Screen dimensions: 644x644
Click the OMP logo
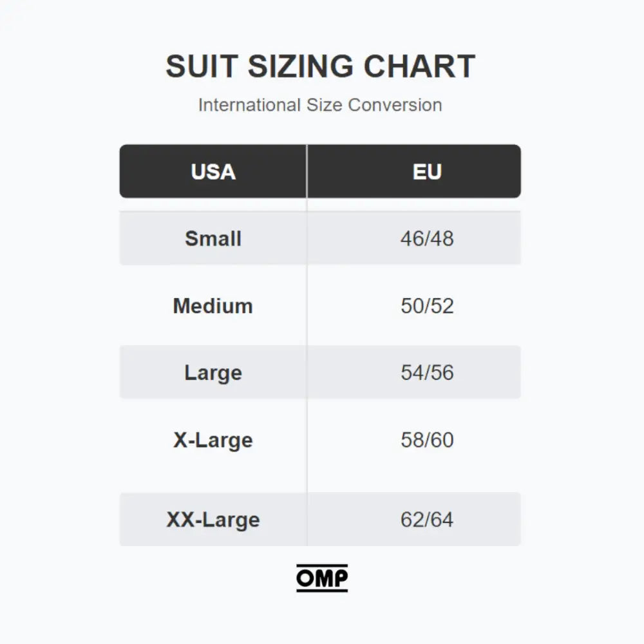pos(322,578)
